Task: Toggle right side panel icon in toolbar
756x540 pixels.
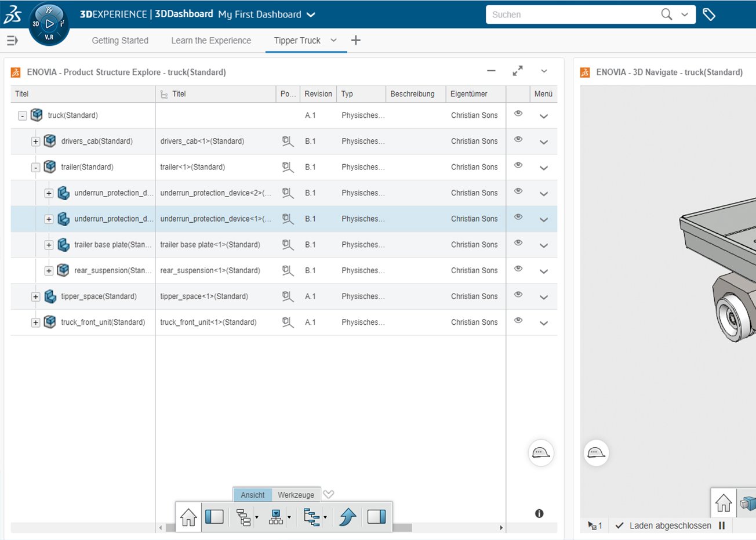Action: pyautogui.click(x=376, y=516)
